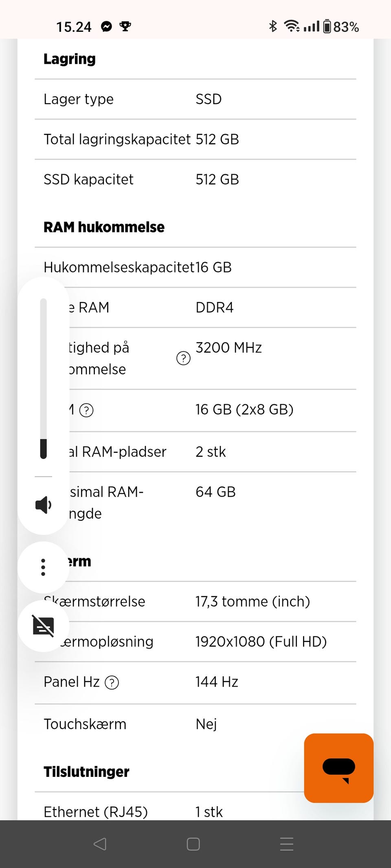The width and height of the screenshot is (391, 868).
Task: Tap the orange chat support button
Action: (338, 768)
